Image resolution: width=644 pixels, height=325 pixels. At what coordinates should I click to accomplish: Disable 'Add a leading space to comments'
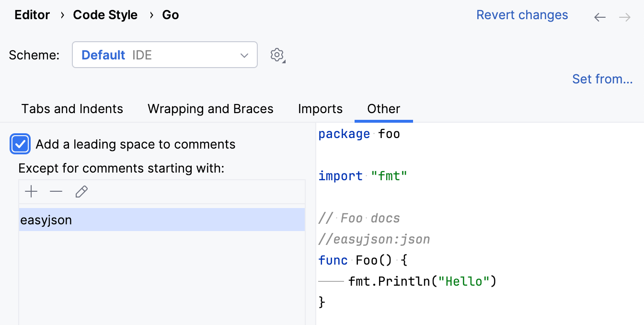pyautogui.click(x=20, y=144)
